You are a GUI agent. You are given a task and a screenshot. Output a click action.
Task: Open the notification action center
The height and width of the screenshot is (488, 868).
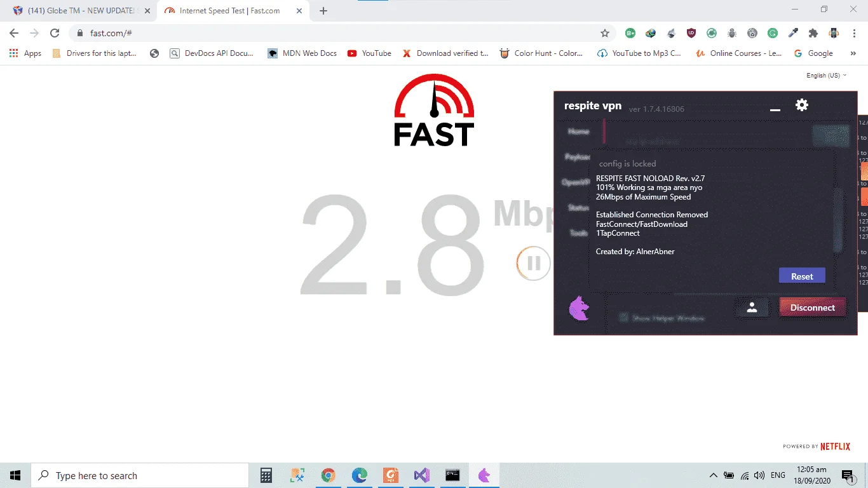(847, 475)
